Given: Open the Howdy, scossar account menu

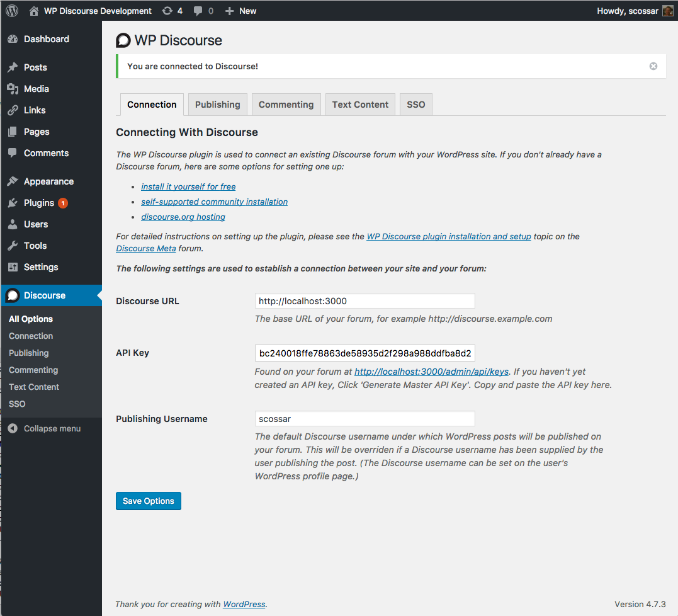Looking at the screenshot, I should pyautogui.click(x=634, y=11).
